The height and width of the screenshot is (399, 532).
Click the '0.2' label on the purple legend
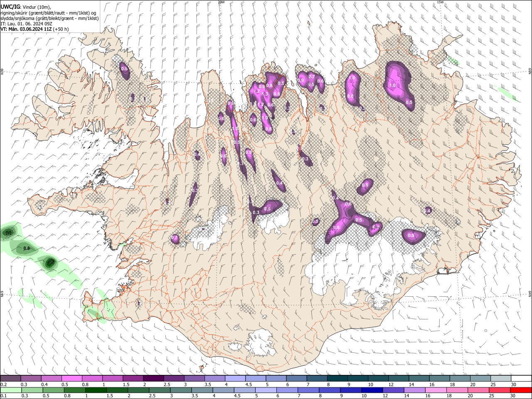click(x=3, y=384)
